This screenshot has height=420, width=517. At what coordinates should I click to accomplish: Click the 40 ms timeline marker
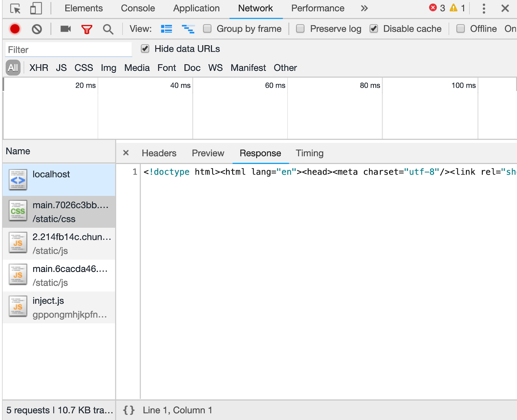tap(180, 85)
